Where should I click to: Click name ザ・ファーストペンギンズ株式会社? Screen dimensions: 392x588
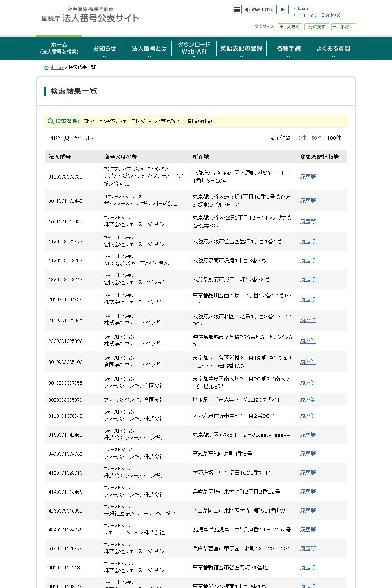pos(141,204)
